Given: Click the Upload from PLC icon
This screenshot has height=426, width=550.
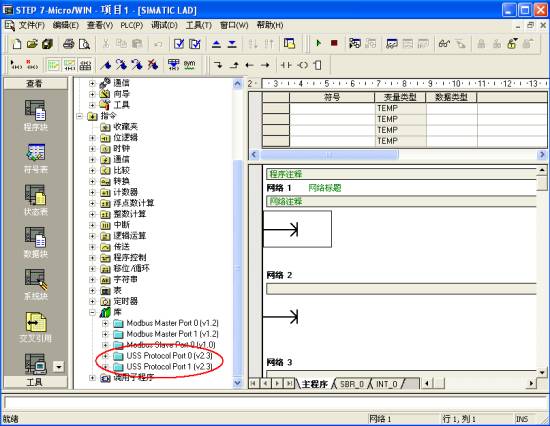Looking at the screenshot, I should (x=216, y=44).
